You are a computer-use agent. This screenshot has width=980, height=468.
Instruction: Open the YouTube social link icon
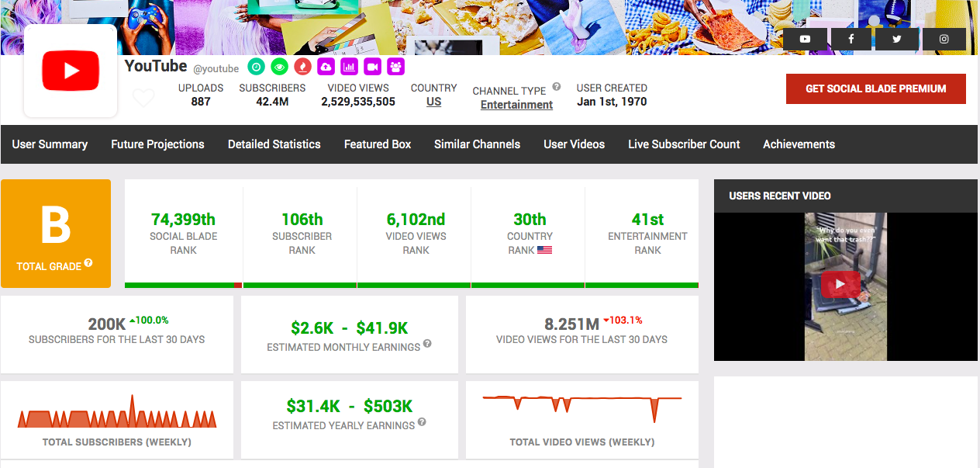806,39
